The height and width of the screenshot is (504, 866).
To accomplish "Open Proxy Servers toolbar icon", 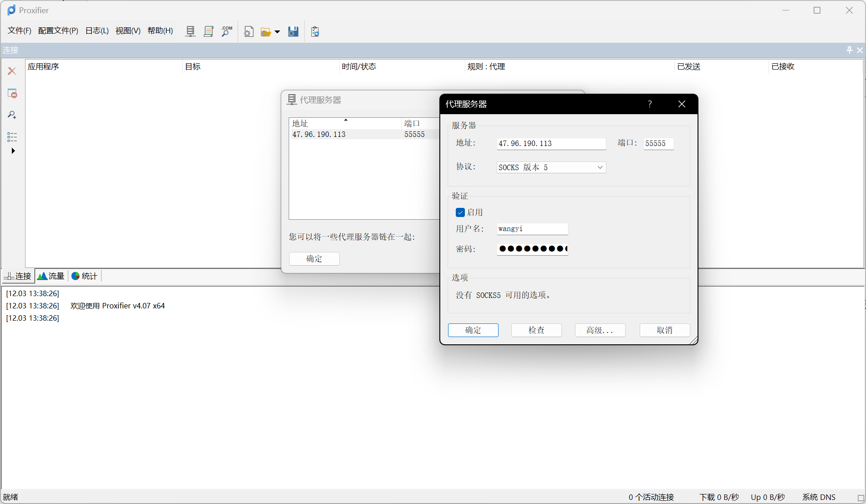I will [190, 31].
